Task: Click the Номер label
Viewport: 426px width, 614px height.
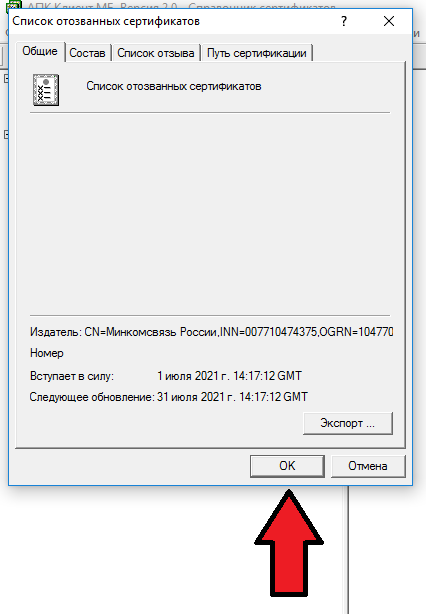Action: (47, 353)
